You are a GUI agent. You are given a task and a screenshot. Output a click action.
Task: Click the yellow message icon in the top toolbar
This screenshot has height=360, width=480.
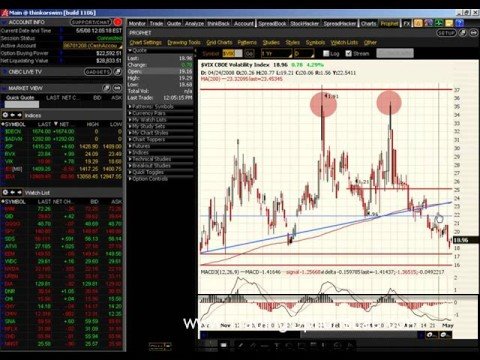pos(449,23)
